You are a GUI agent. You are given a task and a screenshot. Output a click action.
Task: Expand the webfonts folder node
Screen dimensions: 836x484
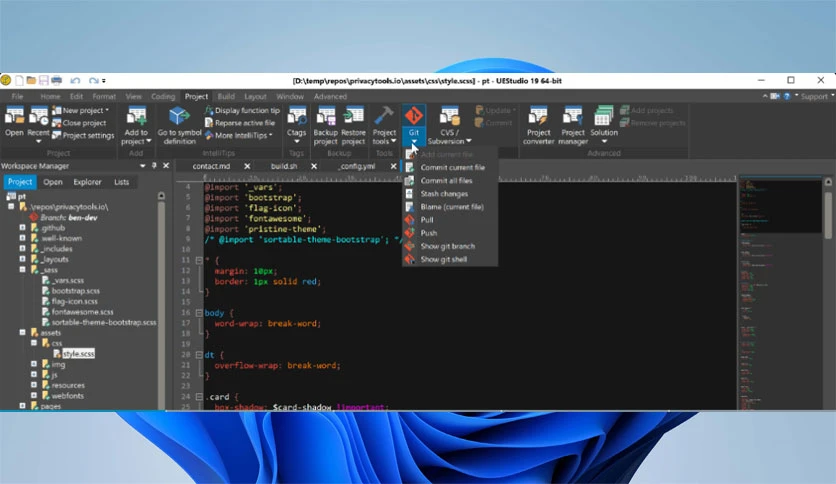(34, 396)
